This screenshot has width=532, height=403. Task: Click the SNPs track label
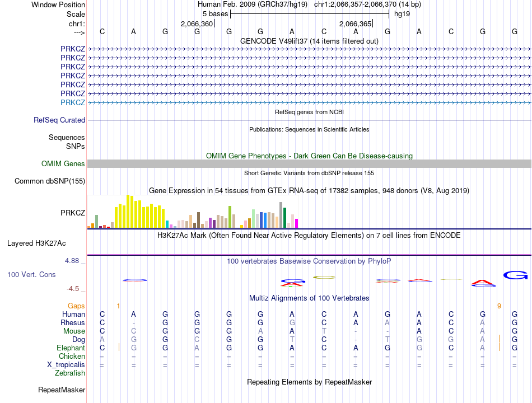[76, 146]
